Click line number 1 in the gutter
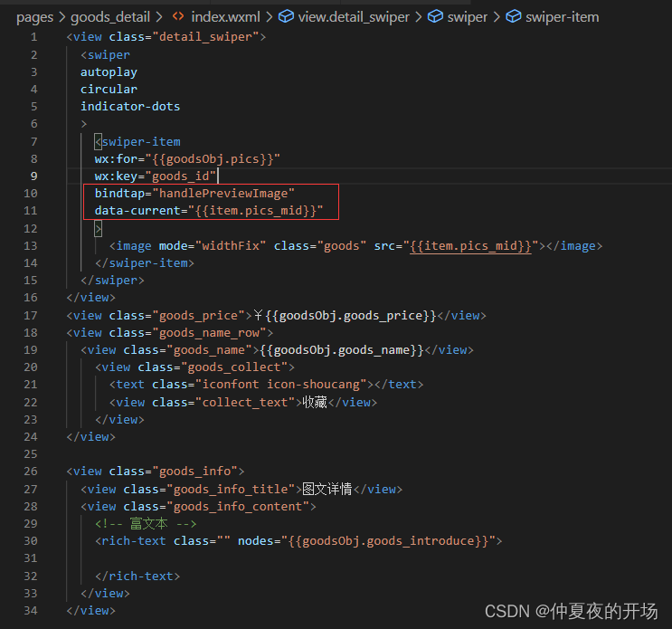Image resolution: width=672 pixels, height=629 pixels. tap(33, 37)
